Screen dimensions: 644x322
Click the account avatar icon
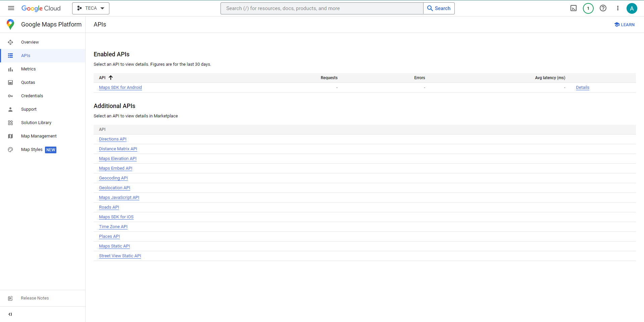(632, 8)
